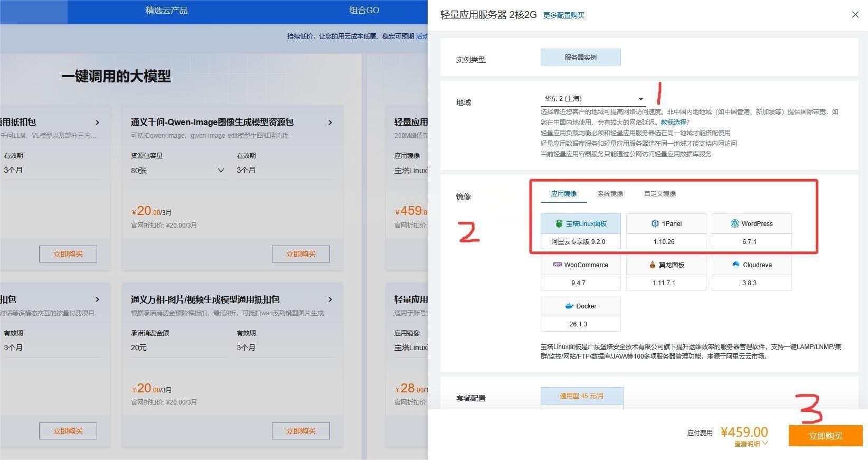Click the 一键调用的大模型 heading

coord(116,76)
